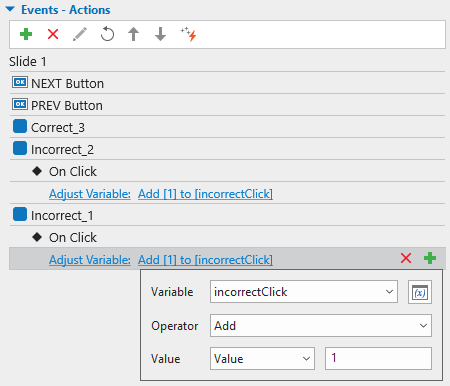Viewport: 450px width, 386px height.
Task: Click the Operator field label
Action: click(175, 326)
